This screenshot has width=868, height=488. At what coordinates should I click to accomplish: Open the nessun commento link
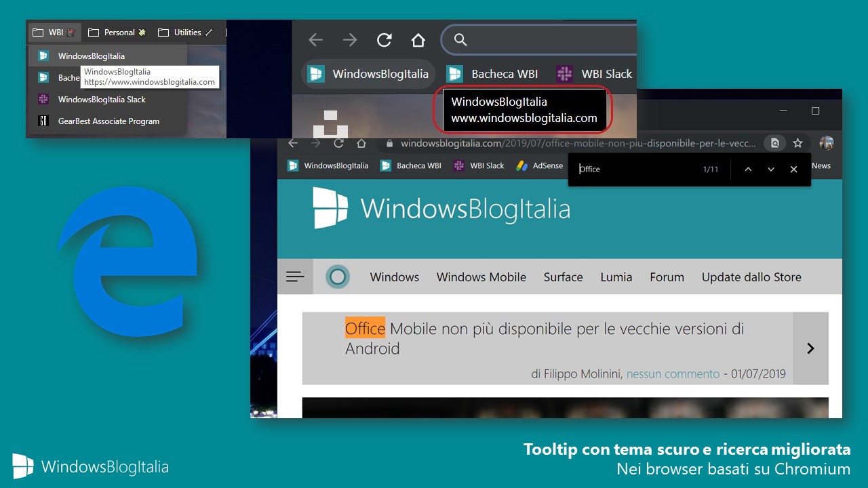pyautogui.click(x=673, y=373)
